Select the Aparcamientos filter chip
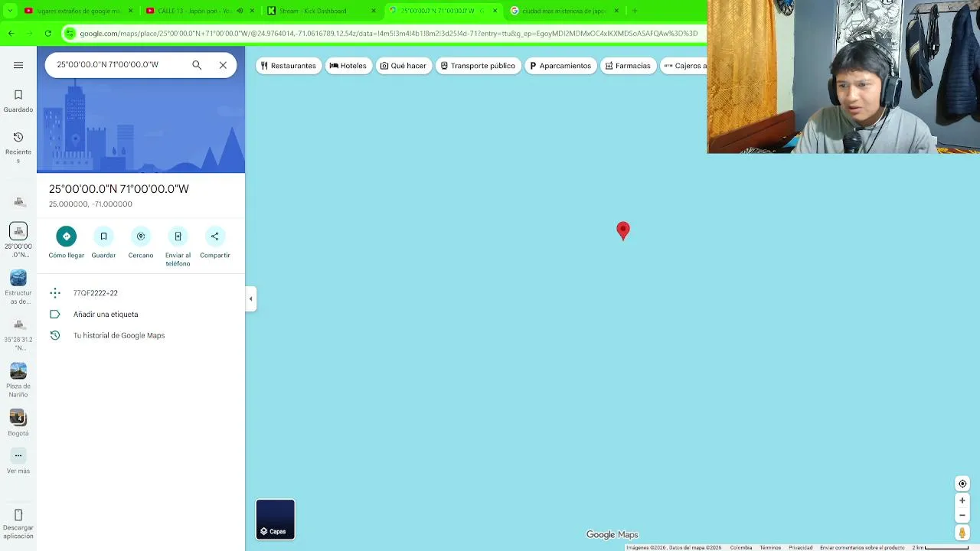Screen dimensions: 980x551 coord(560,66)
